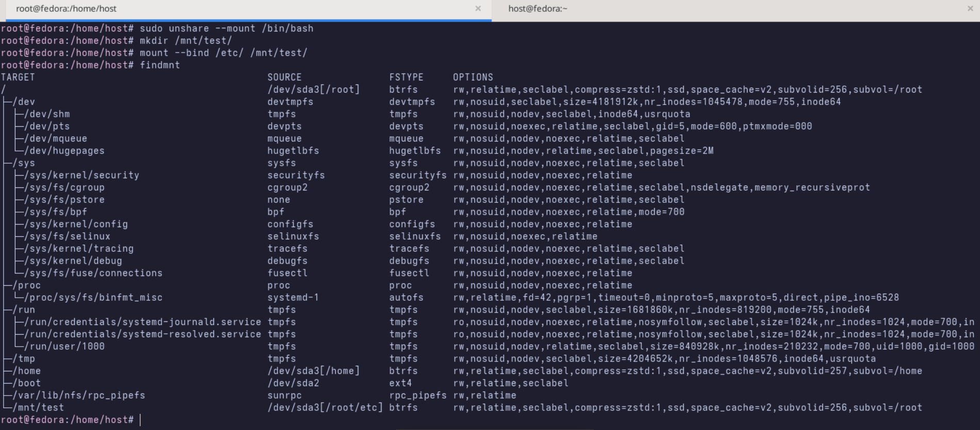Screen dimensions: 980x430
Task: Click the FSTYPE column header text
Action: pos(406,77)
